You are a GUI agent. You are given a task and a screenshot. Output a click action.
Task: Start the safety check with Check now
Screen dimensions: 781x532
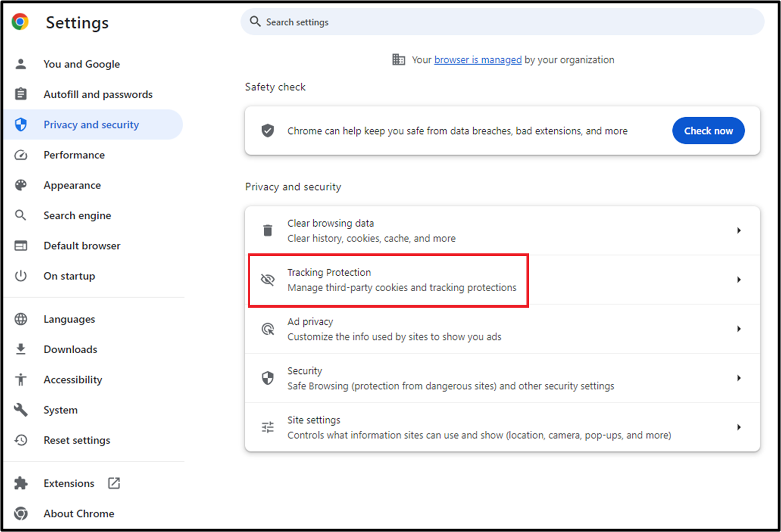pyautogui.click(x=708, y=130)
